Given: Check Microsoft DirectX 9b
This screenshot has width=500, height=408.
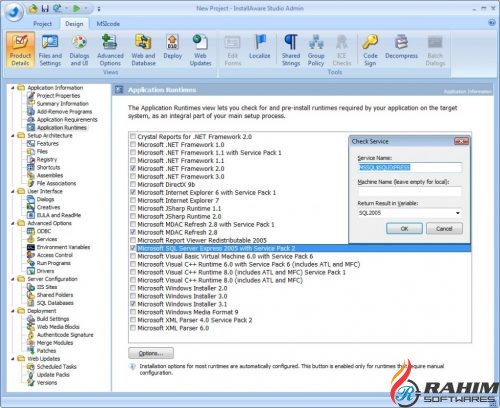Looking at the screenshot, I should tap(133, 184).
